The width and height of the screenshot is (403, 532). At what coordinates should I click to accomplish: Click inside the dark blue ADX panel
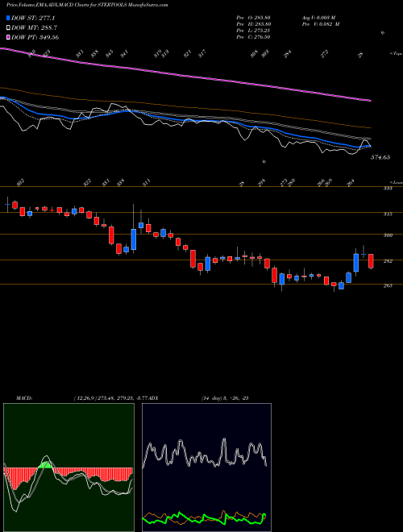(206, 468)
